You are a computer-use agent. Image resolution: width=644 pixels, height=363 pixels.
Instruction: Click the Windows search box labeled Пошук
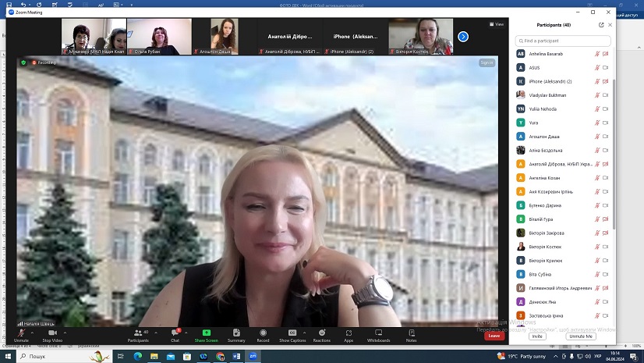(64, 356)
